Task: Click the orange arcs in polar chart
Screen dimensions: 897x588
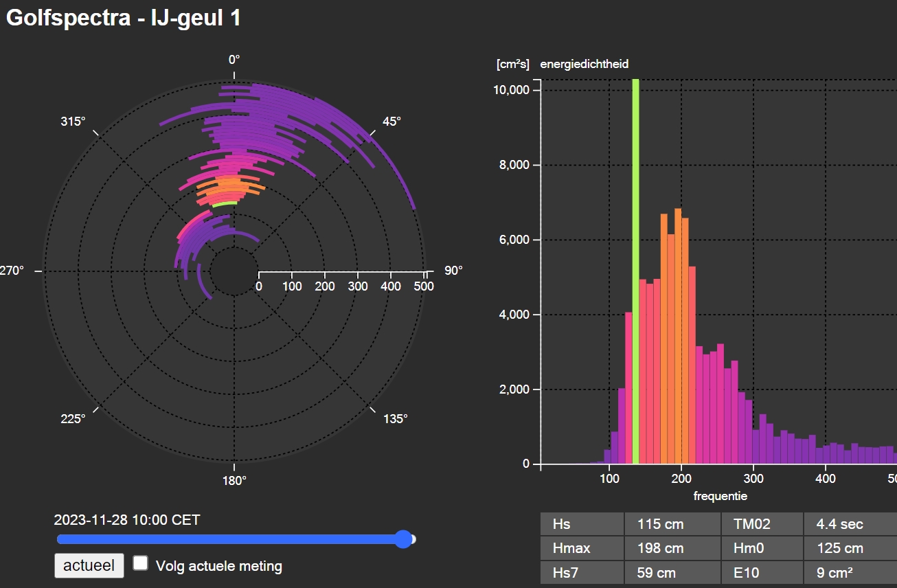Action: click(230, 189)
